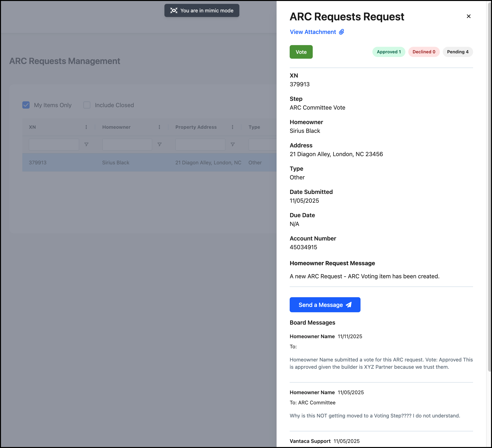Click the green Vote button
This screenshot has height=448, width=492.
pos(301,52)
